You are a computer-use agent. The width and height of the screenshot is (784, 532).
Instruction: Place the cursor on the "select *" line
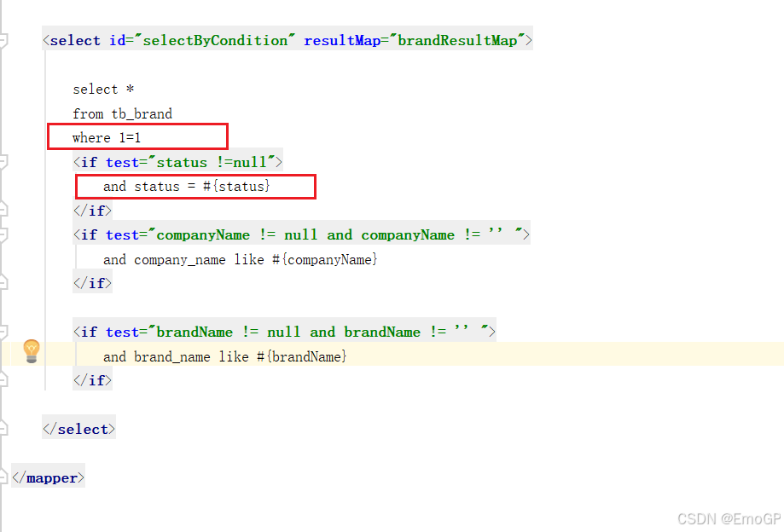coord(103,90)
